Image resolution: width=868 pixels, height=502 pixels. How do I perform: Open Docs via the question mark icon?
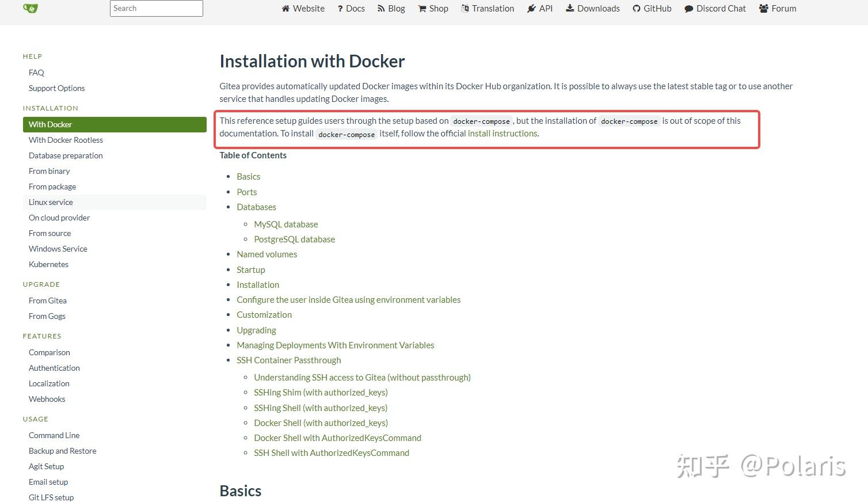point(341,9)
